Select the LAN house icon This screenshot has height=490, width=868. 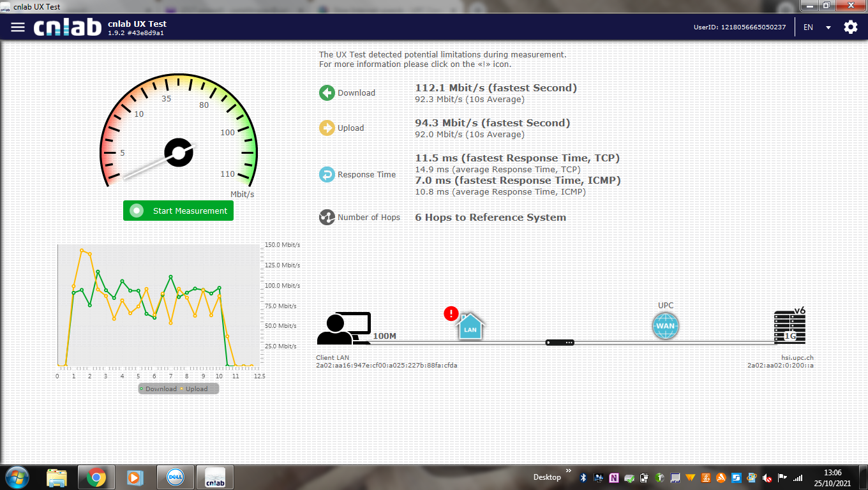[x=470, y=327]
